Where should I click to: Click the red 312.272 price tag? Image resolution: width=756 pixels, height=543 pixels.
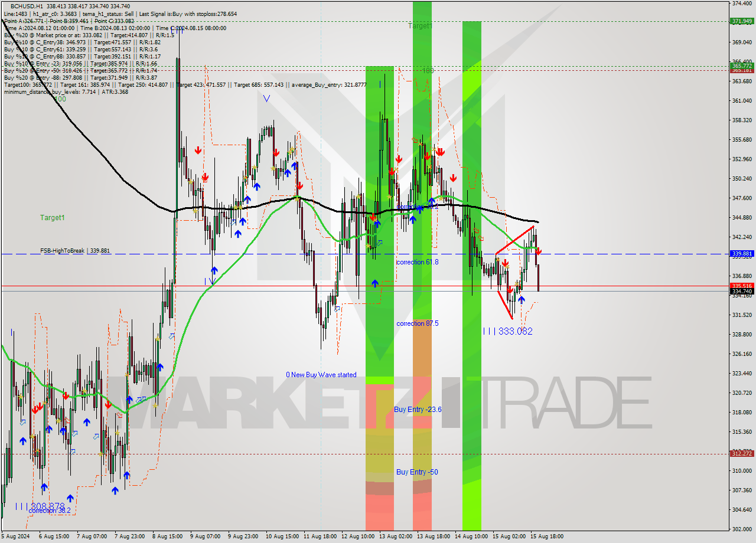coord(742,454)
